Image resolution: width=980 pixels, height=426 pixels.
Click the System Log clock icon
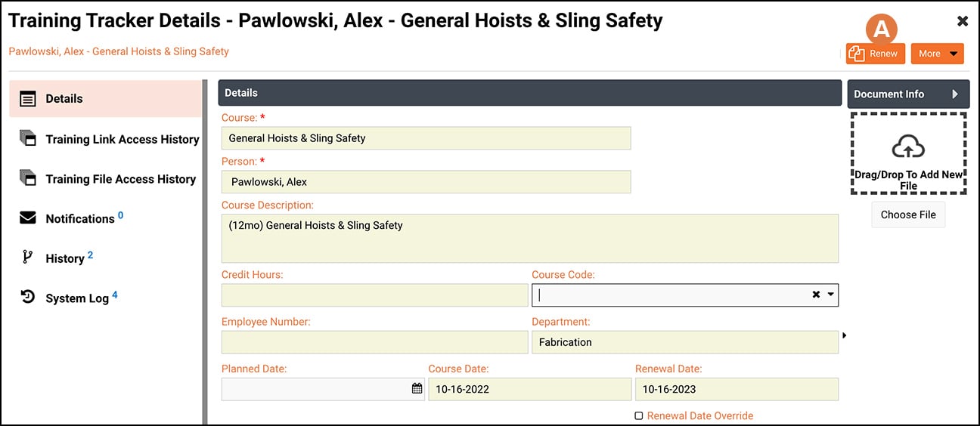click(x=28, y=298)
